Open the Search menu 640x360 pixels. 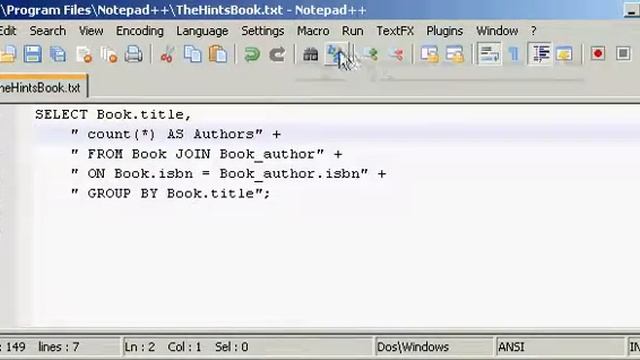(48, 31)
